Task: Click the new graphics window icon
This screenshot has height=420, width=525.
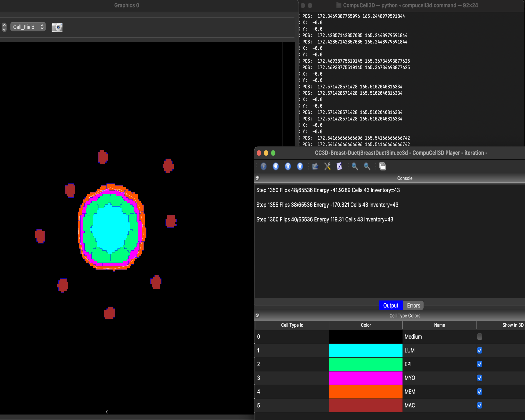Action: pyautogui.click(x=382, y=166)
